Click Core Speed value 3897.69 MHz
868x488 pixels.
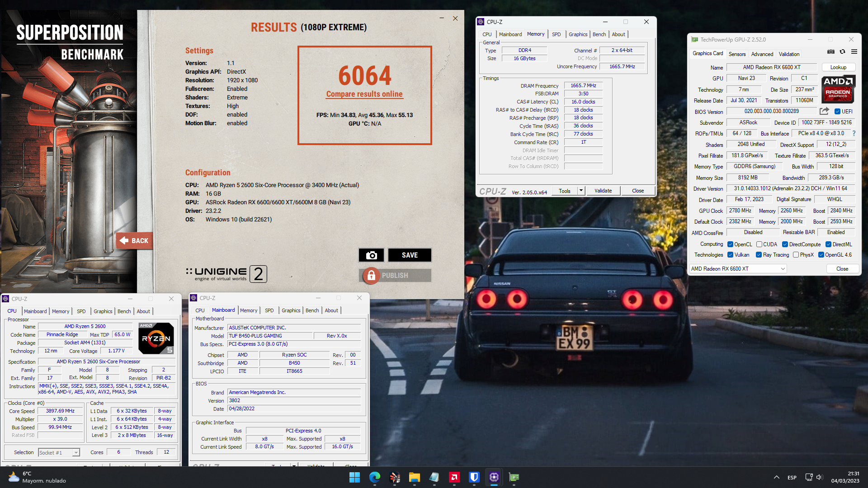pos(60,411)
